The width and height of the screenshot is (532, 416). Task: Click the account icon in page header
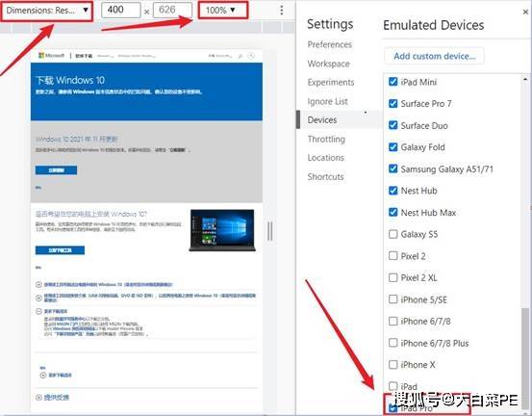click(251, 56)
